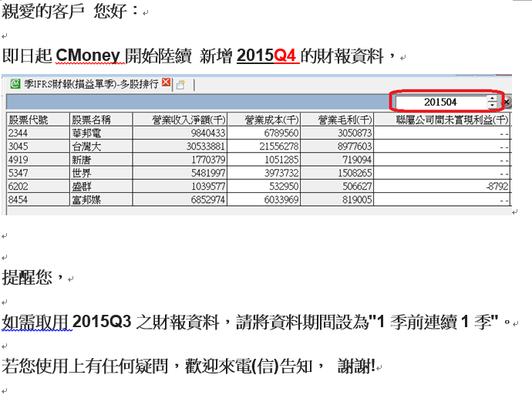Select unrealized profit cell -8792

(x=442, y=186)
